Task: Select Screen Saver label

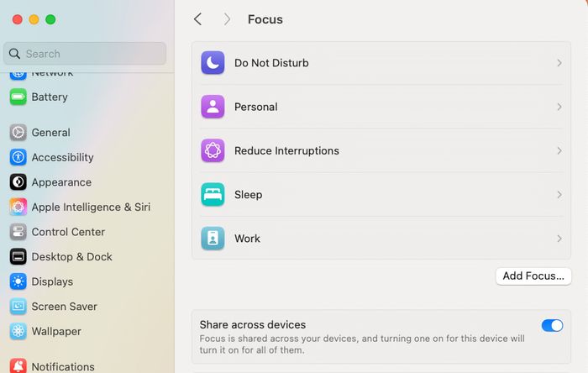Action: (x=64, y=307)
